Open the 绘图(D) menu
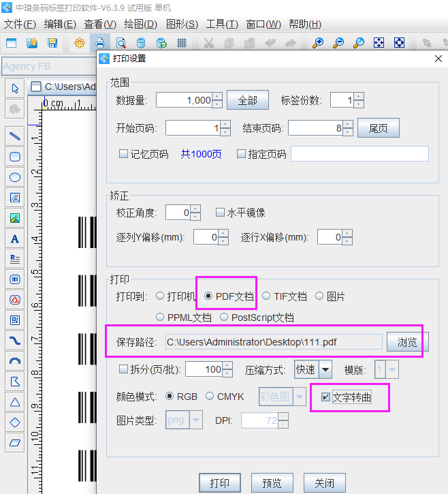 coord(140,25)
